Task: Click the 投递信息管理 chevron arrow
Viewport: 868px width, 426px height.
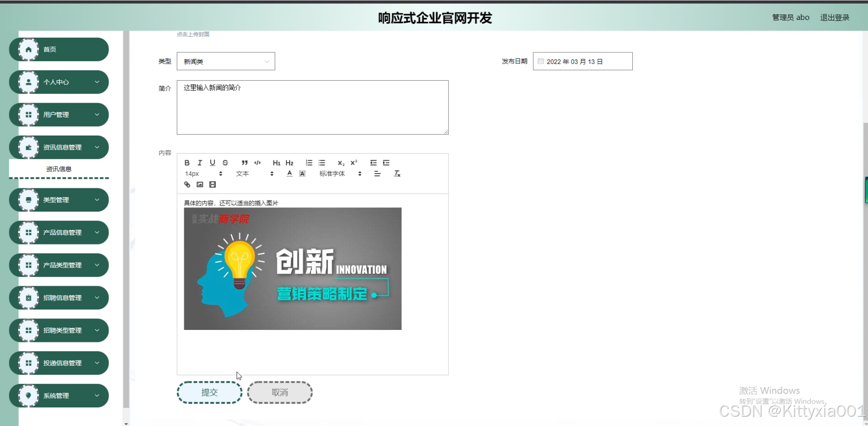Action: point(97,363)
